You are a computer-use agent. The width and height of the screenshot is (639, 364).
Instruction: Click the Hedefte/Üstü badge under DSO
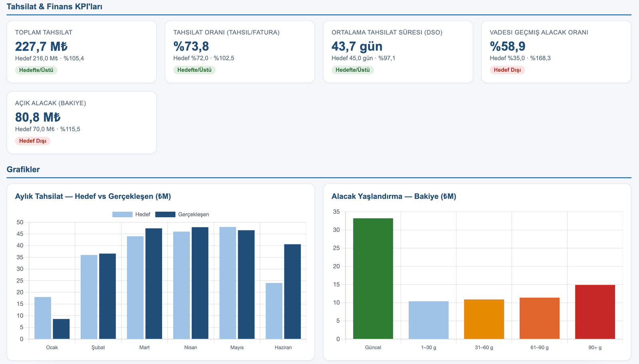point(353,70)
